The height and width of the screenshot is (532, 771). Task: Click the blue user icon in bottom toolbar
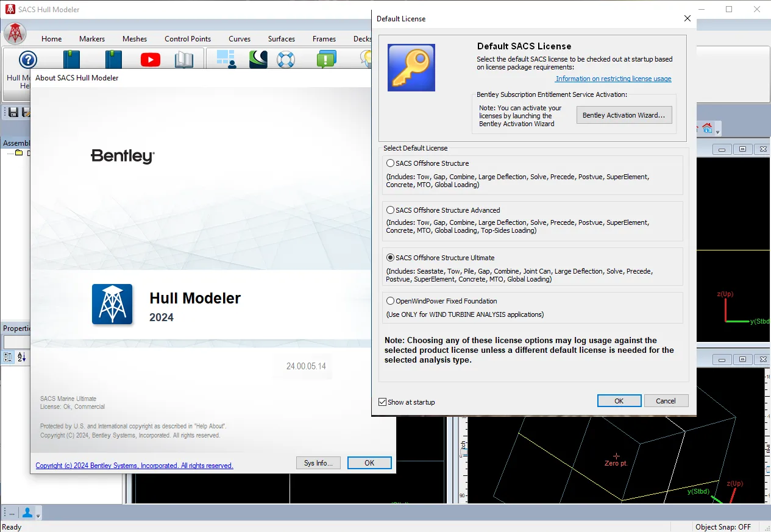click(27, 512)
